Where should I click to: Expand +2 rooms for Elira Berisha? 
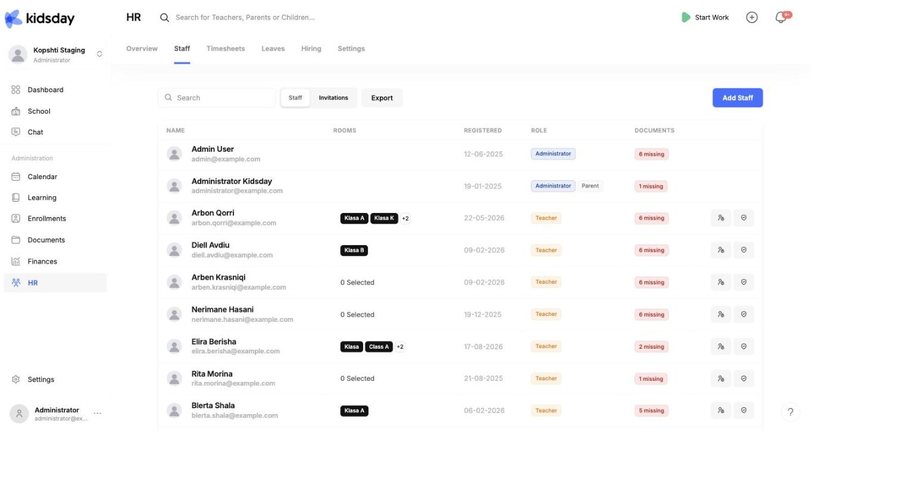pyautogui.click(x=400, y=347)
